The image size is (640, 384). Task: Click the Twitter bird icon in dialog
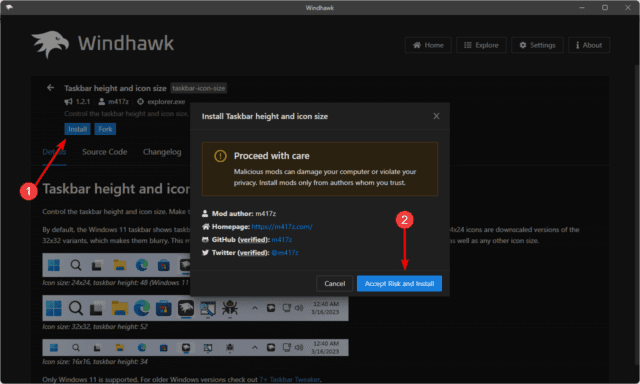point(205,253)
